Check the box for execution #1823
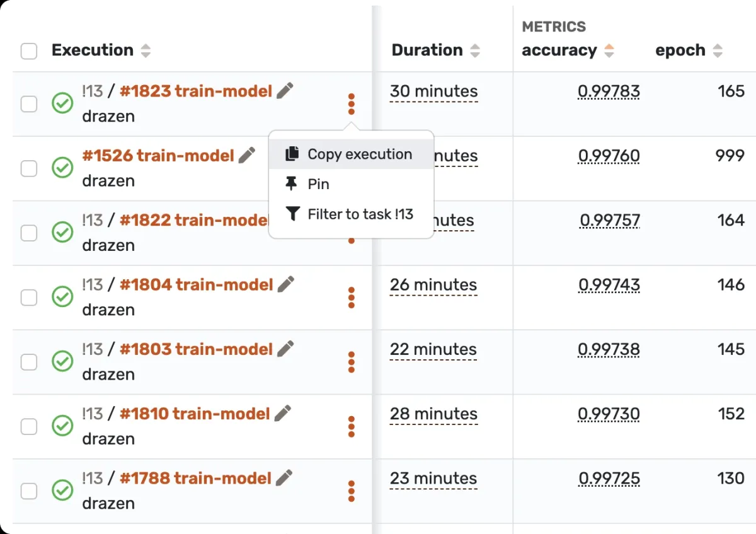 (x=29, y=103)
